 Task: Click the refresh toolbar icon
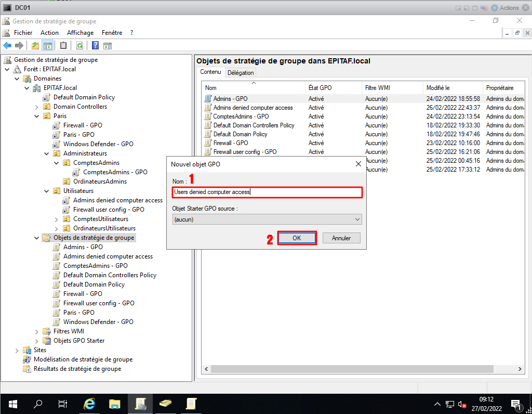point(79,46)
